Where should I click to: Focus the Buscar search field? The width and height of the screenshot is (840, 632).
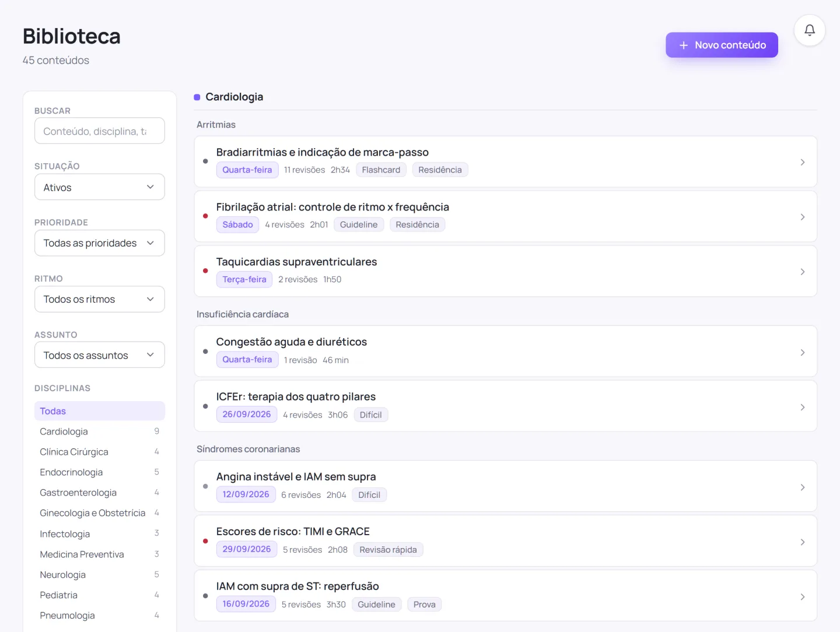[x=100, y=131]
